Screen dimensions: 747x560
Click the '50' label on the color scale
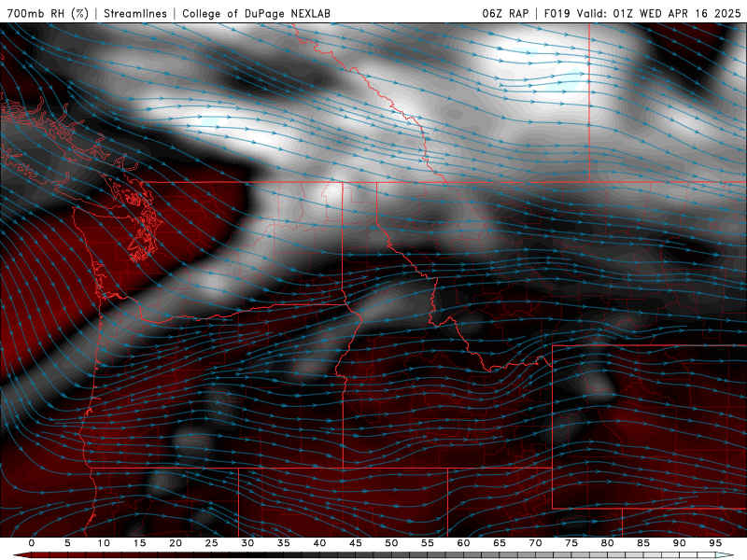[391, 543]
